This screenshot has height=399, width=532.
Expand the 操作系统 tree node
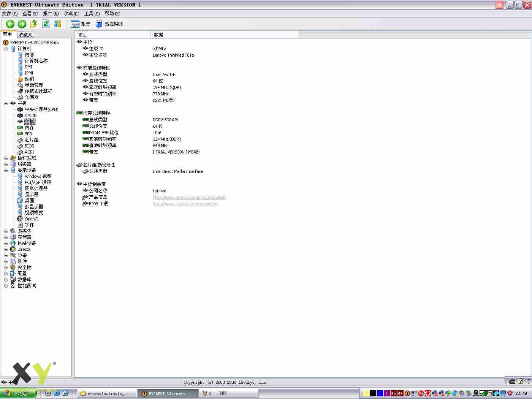tap(6, 158)
